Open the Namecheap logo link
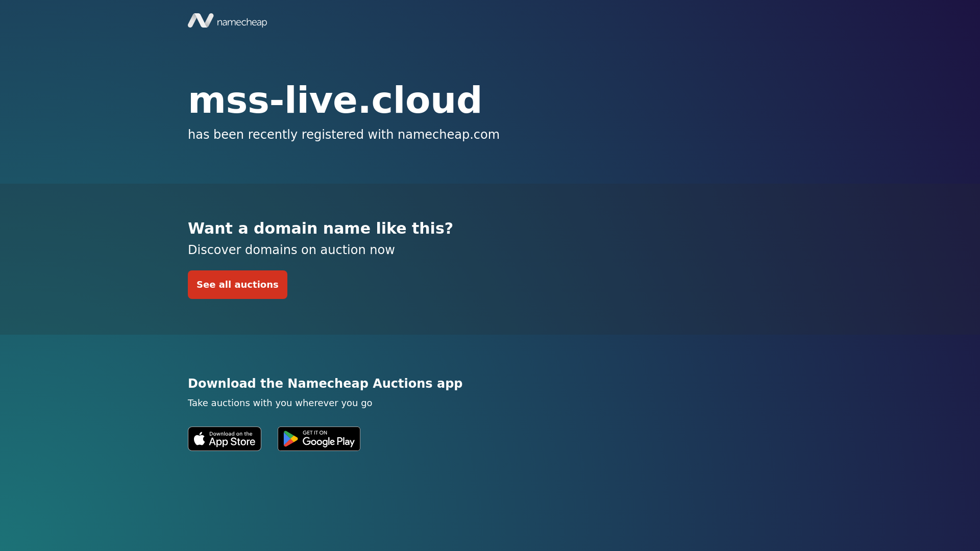Screen dimensions: 980x551 (x=227, y=20)
